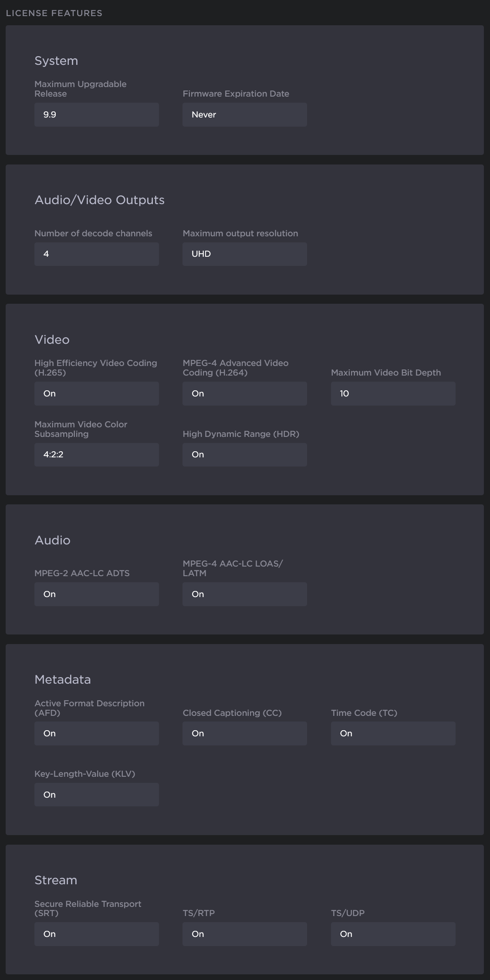490x980 pixels.
Task: Select the Firmware Expiration Date field
Action: (244, 114)
